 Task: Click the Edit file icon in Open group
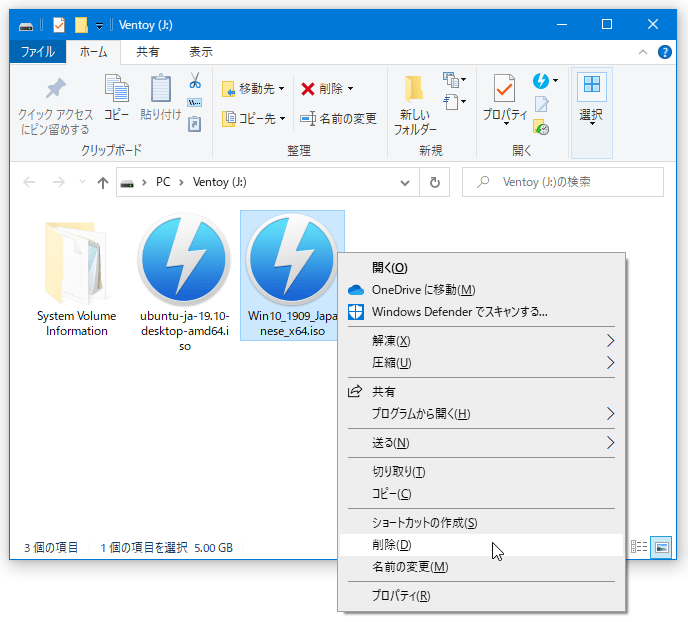541,104
